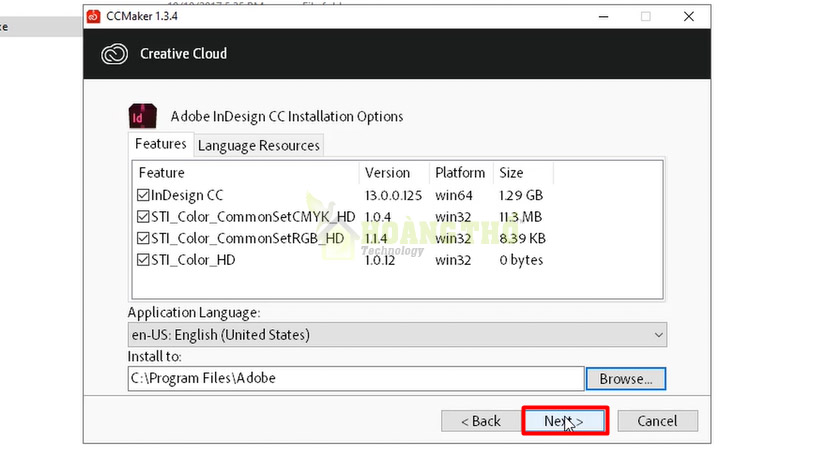The height and width of the screenshot is (450, 820).
Task: Toggle the STI_Color_HD checkbox
Action: (x=143, y=260)
